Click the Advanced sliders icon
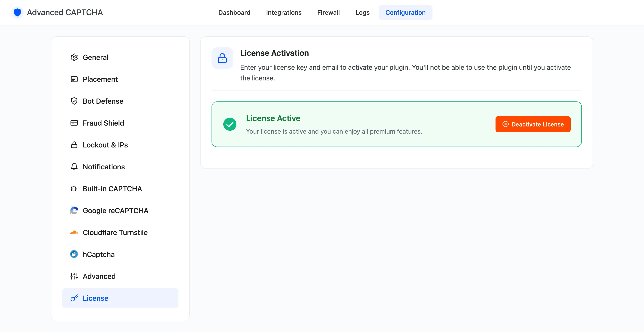The image size is (644, 332). 74,276
